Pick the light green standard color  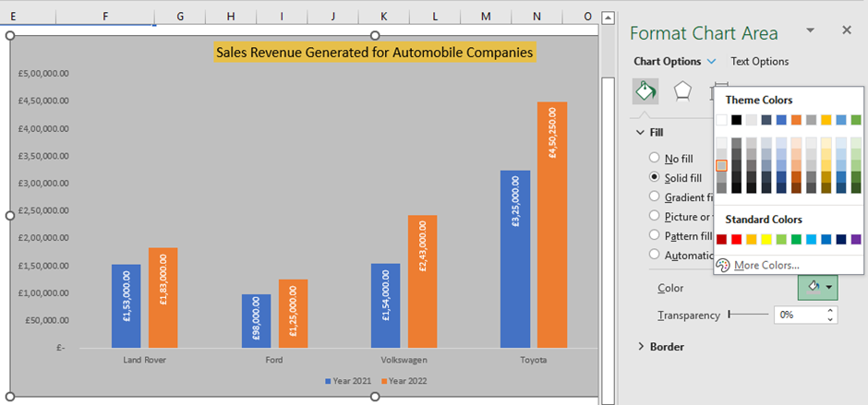pos(781,239)
